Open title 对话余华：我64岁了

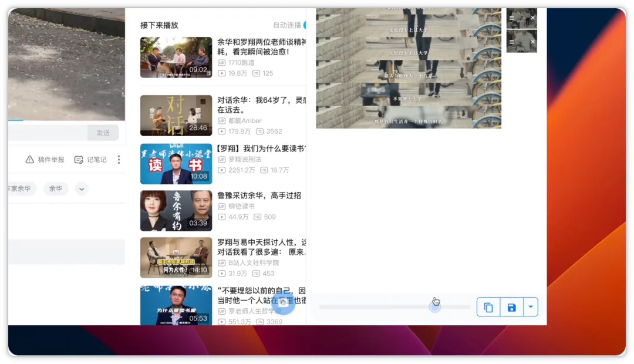pos(262,105)
